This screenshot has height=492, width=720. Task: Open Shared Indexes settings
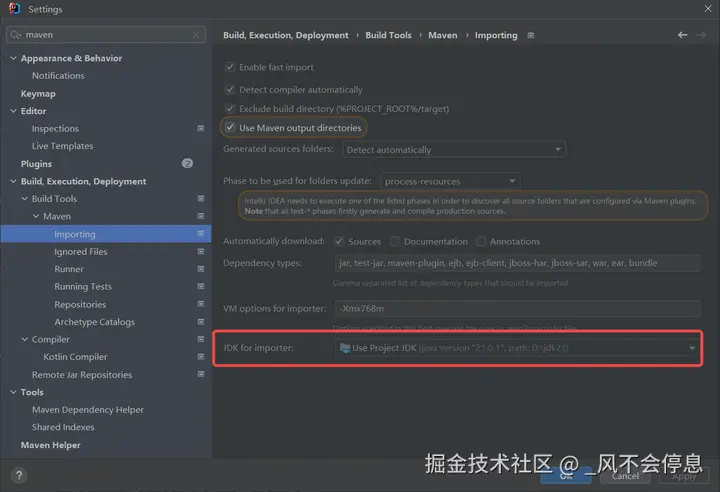click(63, 427)
